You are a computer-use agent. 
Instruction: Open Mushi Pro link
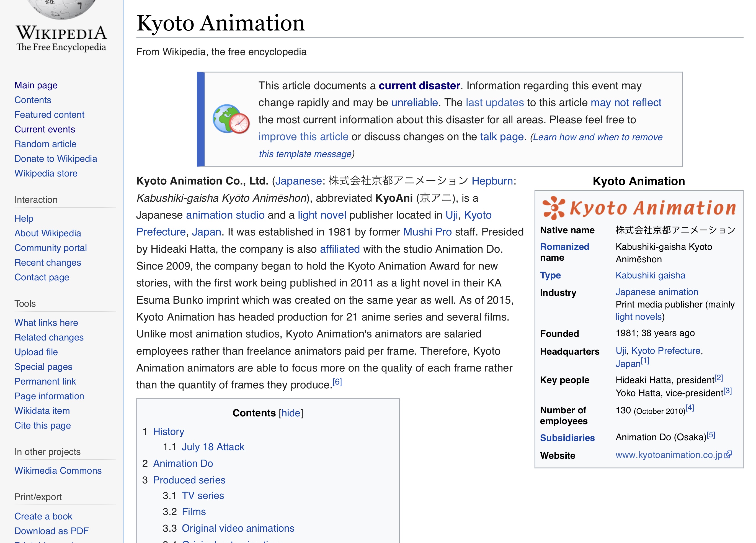point(427,232)
